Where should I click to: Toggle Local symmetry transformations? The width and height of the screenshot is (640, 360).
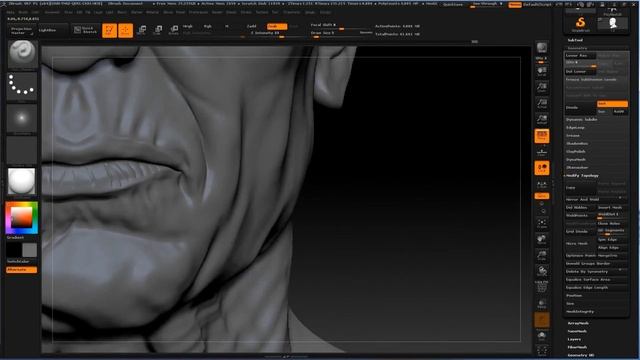tap(542, 168)
